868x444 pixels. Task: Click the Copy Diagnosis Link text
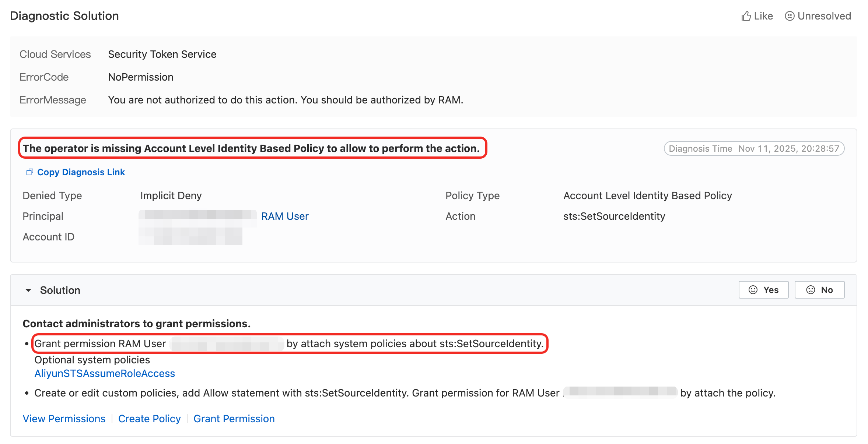click(81, 172)
